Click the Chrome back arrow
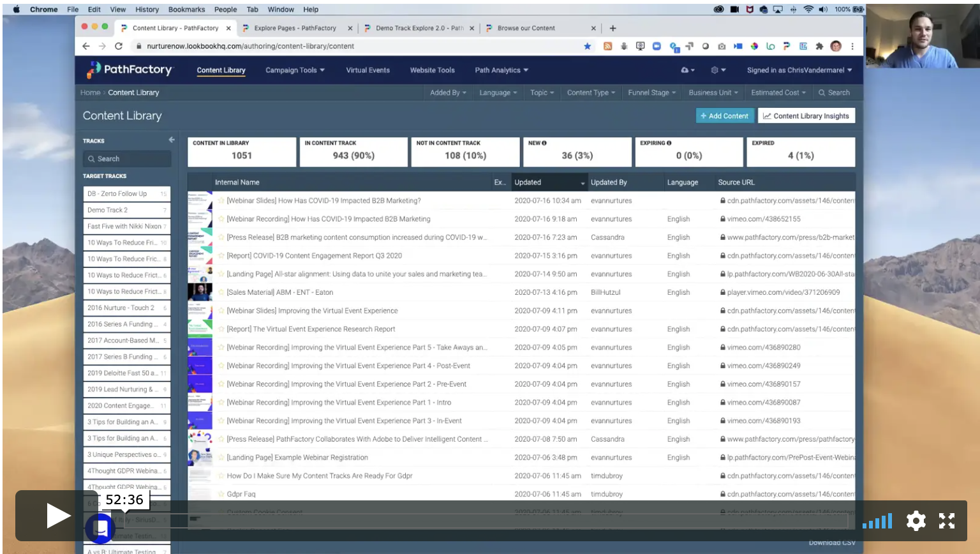The image size is (980, 554). (x=86, y=46)
